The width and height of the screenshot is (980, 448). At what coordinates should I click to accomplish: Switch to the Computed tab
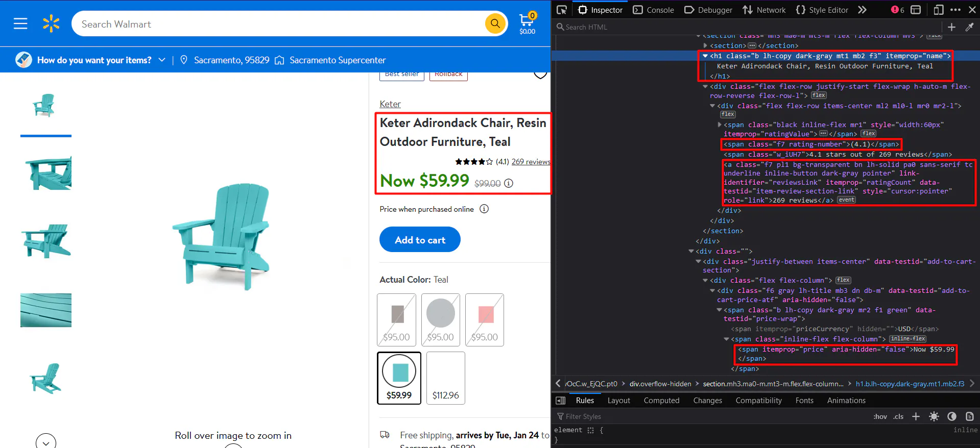click(661, 401)
